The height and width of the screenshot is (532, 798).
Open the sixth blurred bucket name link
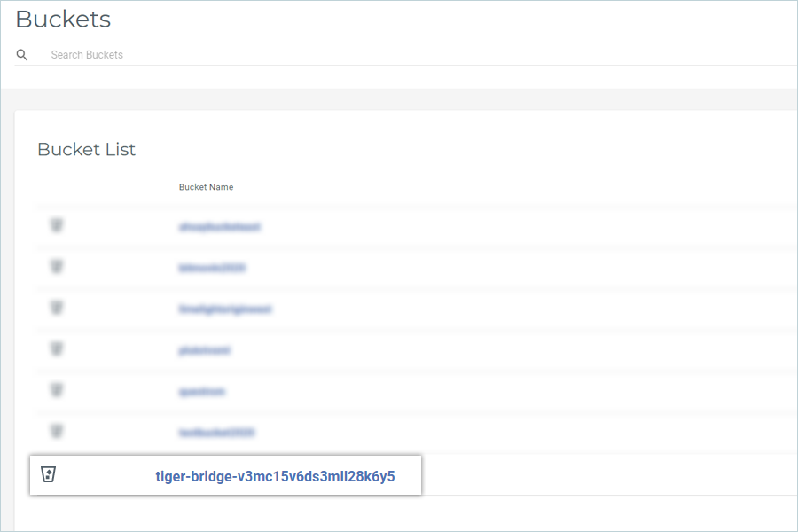tap(216, 433)
